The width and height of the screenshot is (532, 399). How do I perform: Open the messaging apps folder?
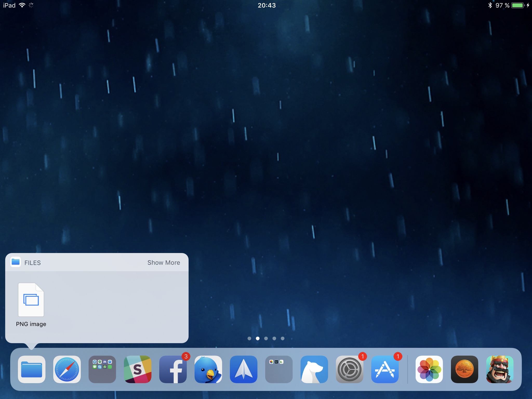click(102, 369)
